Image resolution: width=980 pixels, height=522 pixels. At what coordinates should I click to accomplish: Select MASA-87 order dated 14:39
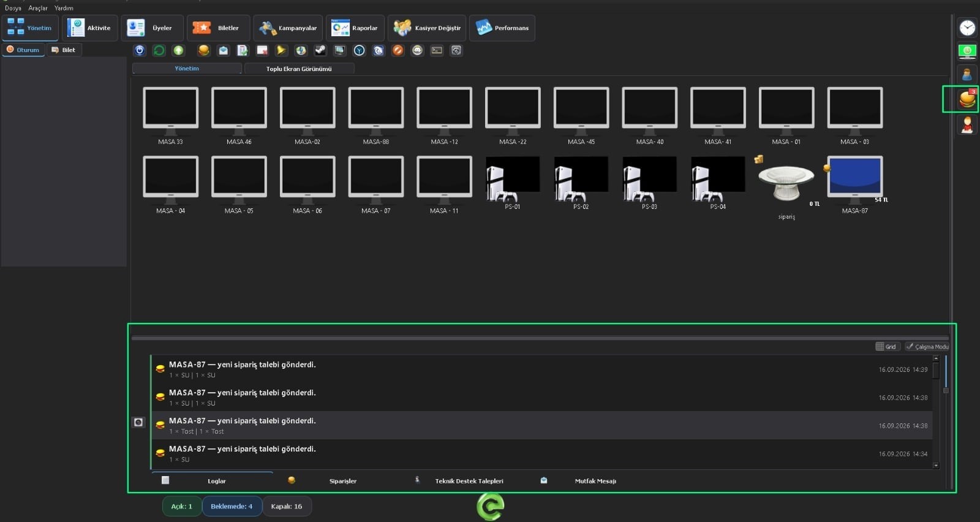click(541, 369)
